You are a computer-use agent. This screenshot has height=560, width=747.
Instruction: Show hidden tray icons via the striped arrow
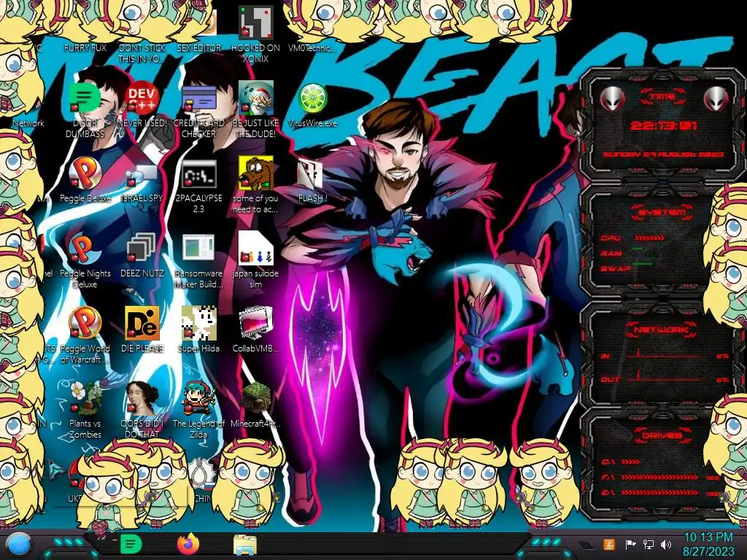tap(585, 545)
